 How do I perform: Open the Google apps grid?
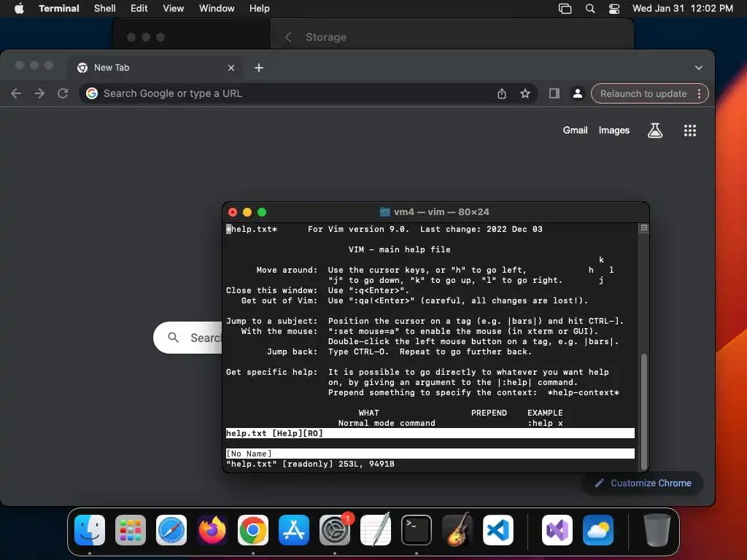pos(690,130)
